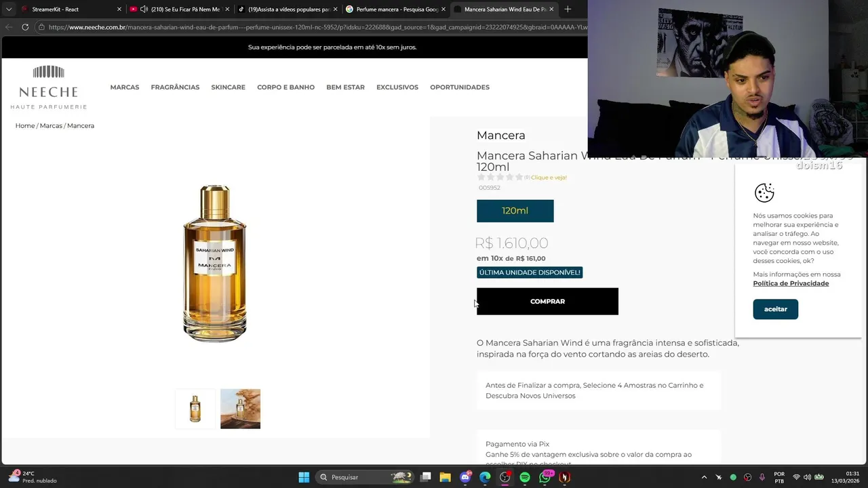Click the POR PTB language indicator
The image size is (868, 488).
[779, 477]
